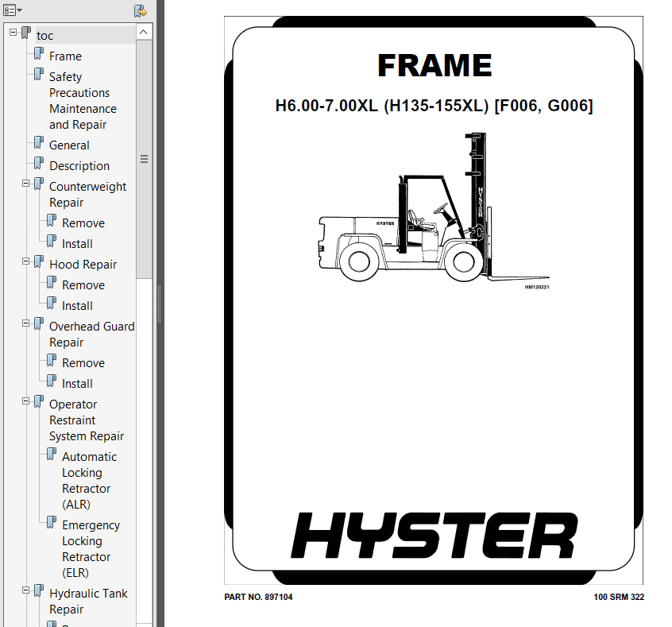Go to Automatic Locking Retractor (ALR) bookmark

tap(89, 481)
